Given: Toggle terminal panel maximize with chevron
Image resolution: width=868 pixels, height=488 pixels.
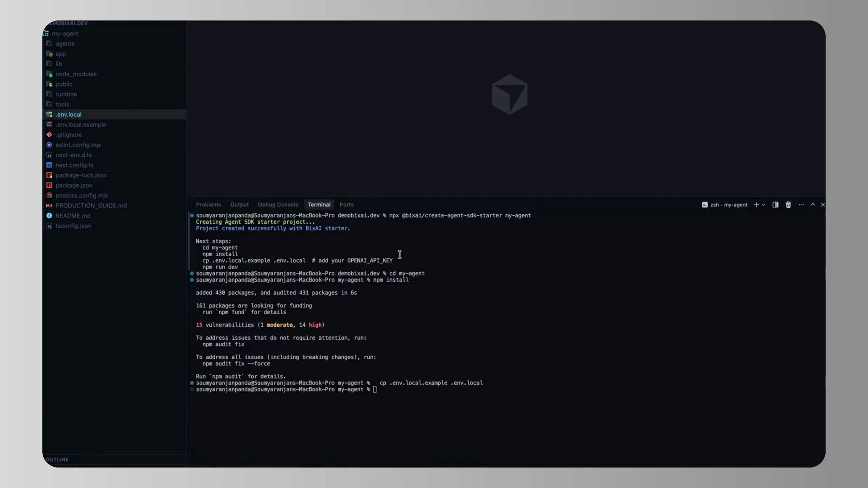Looking at the screenshot, I should coord(812,205).
